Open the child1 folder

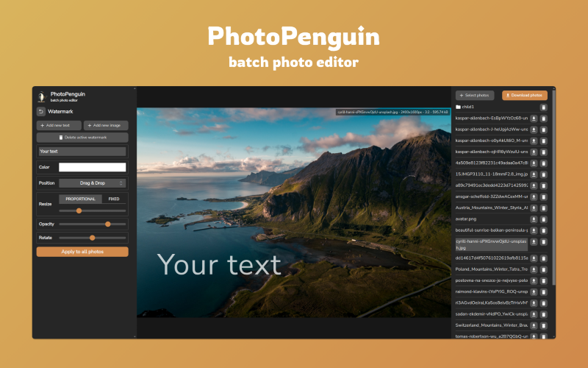tap(465, 107)
